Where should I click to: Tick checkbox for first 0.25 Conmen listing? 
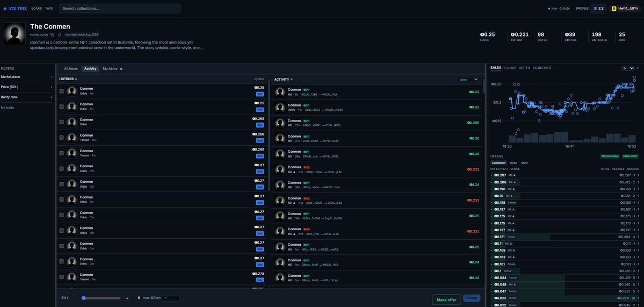pos(62,91)
